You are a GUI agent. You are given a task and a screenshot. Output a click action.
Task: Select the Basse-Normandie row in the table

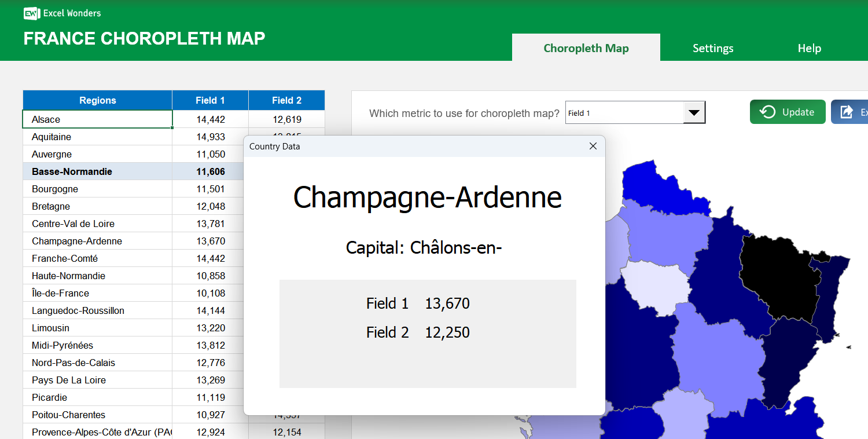coord(97,171)
